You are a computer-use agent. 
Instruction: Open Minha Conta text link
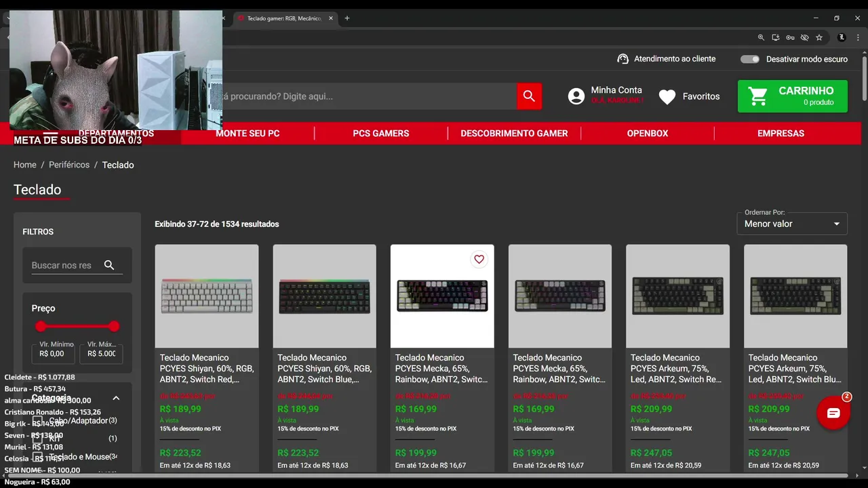616,90
